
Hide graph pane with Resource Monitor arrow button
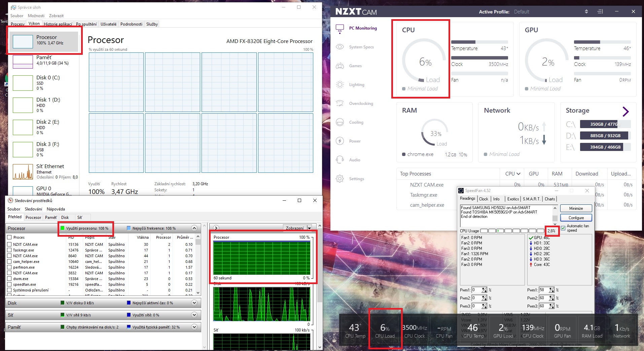(x=216, y=228)
